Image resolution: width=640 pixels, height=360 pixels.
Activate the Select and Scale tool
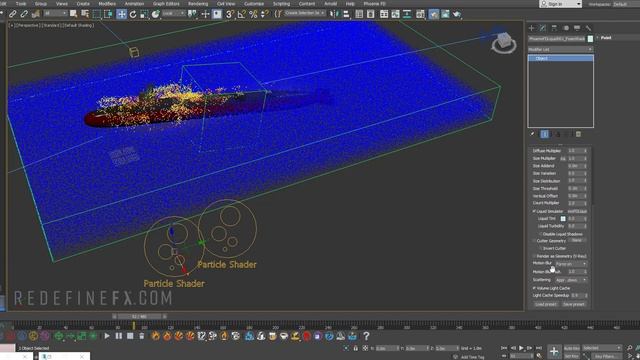(144, 14)
